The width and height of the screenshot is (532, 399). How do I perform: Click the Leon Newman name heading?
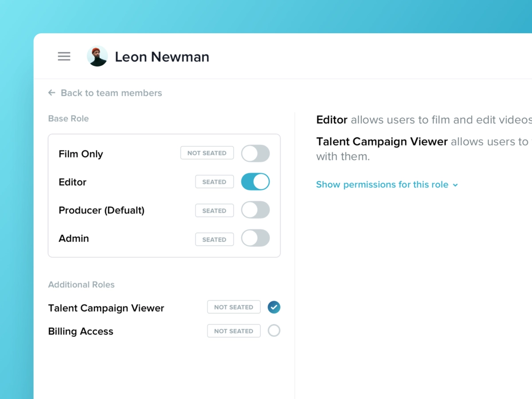pos(162,57)
